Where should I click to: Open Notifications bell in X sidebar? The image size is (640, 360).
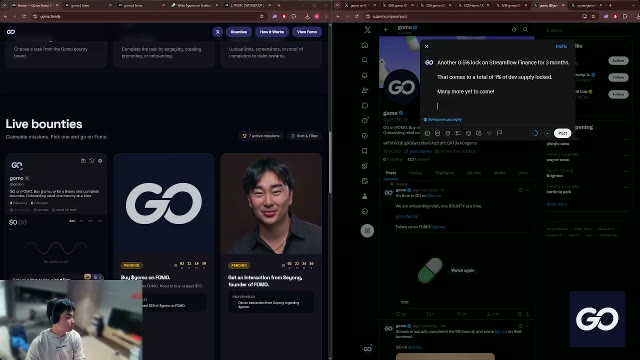pos(365,75)
